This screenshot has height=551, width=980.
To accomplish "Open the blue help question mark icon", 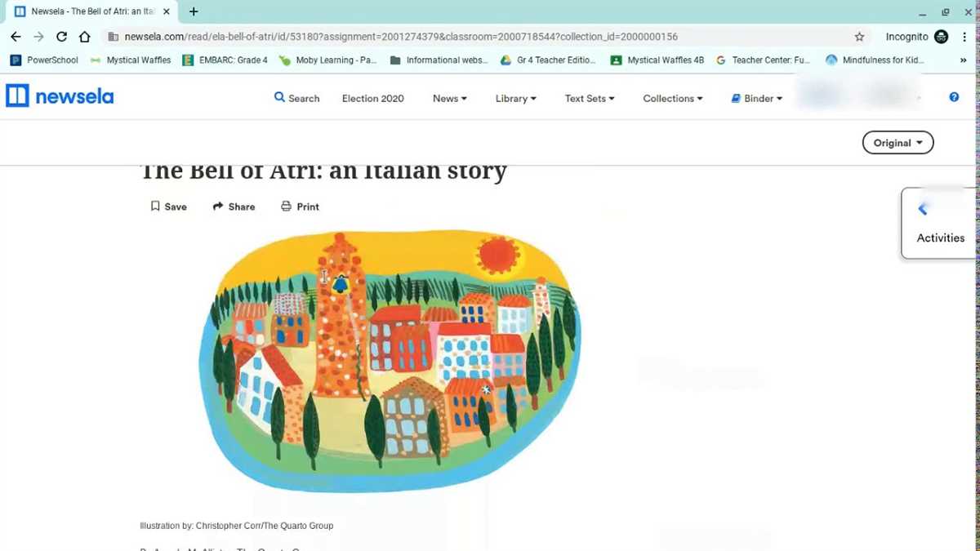I will tap(954, 97).
